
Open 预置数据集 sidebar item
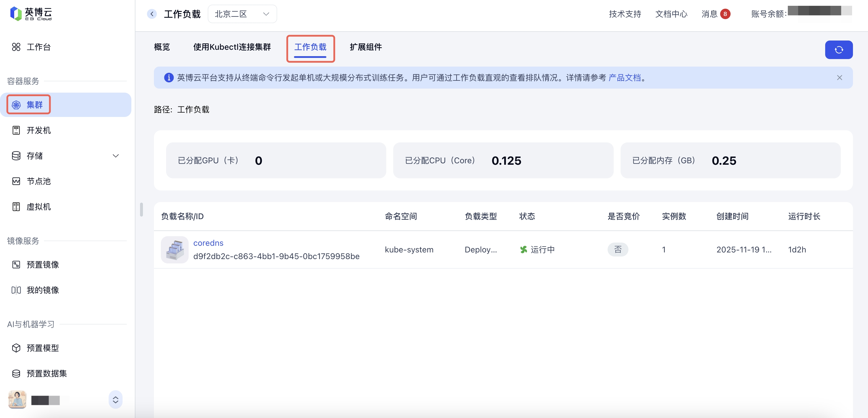47,373
